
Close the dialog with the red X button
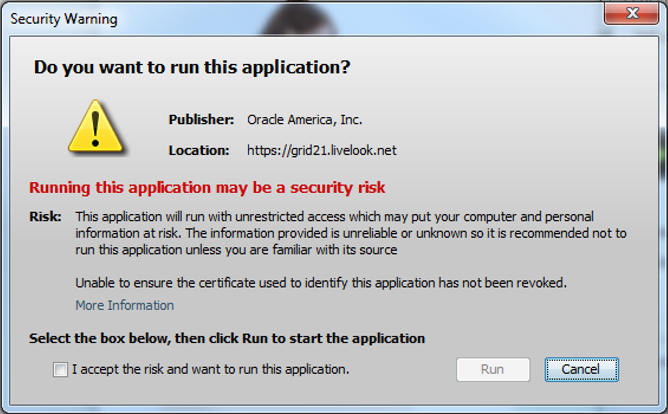point(632,13)
